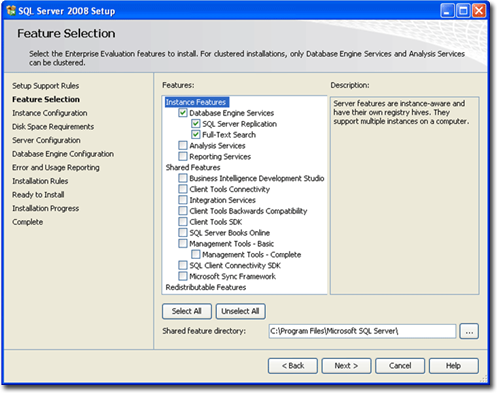
Task: Enable Integration Services
Action: (x=183, y=200)
